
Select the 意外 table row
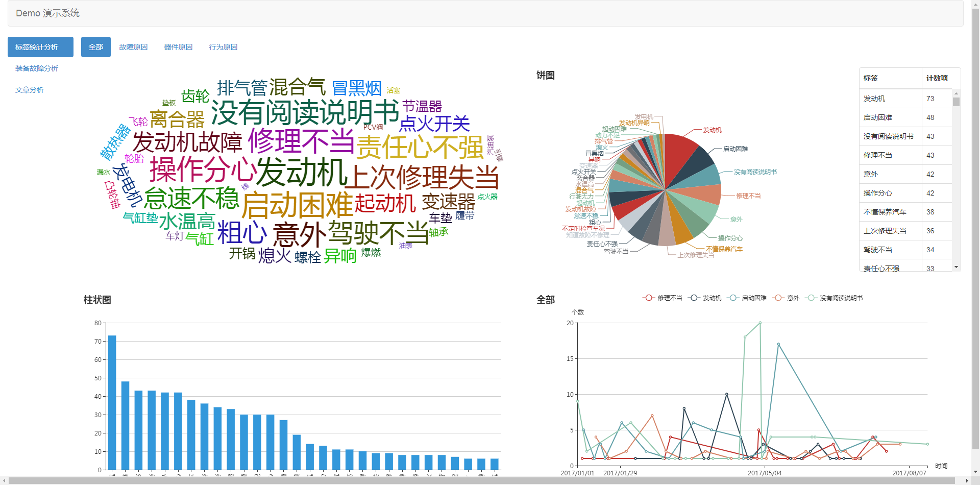[x=905, y=174]
